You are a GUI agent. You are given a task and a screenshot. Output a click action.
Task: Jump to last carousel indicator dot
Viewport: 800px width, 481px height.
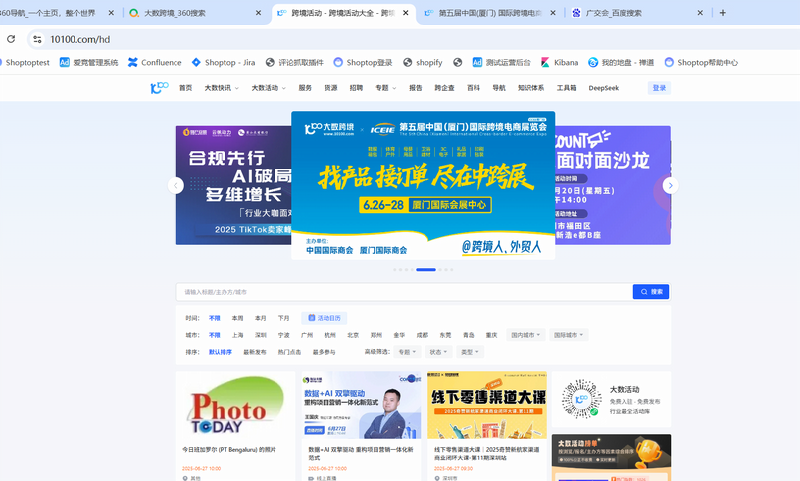click(452, 269)
